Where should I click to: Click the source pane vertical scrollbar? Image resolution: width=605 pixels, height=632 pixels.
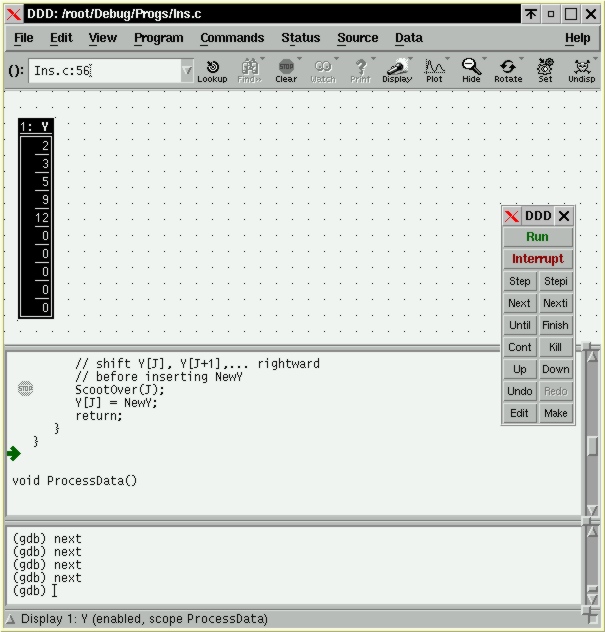[592, 440]
